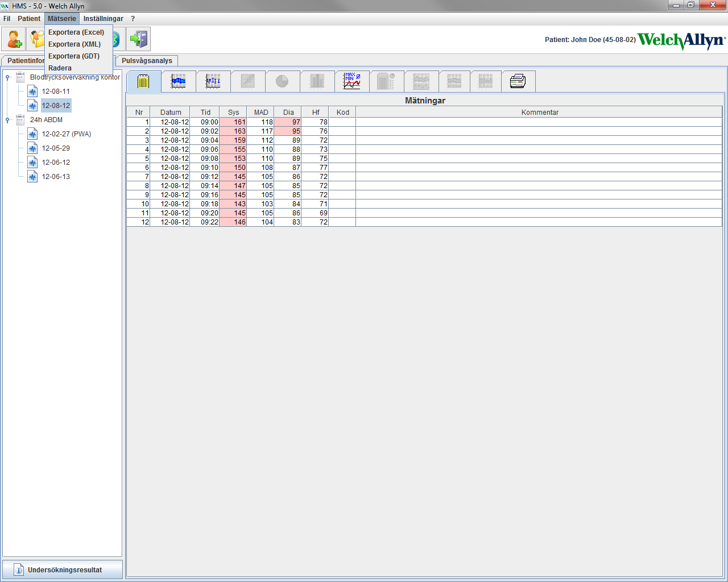Select measurement series 12-06-13

click(x=56, y=177)
